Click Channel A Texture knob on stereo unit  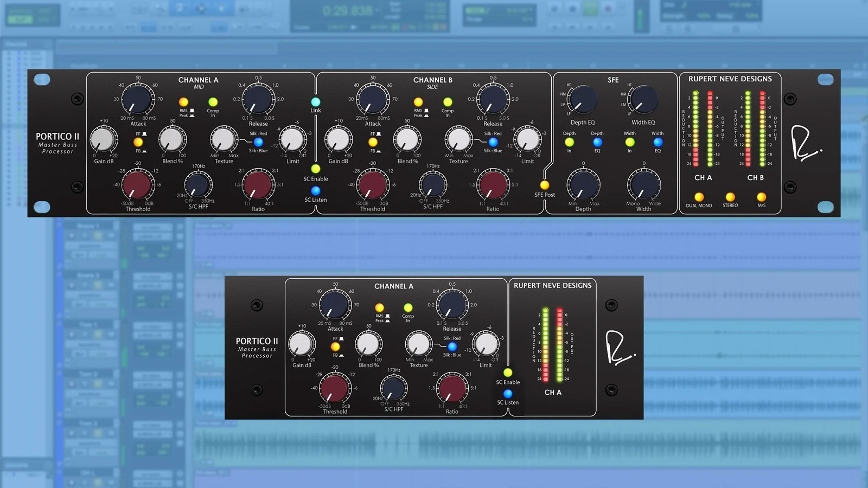pos(224,139)
